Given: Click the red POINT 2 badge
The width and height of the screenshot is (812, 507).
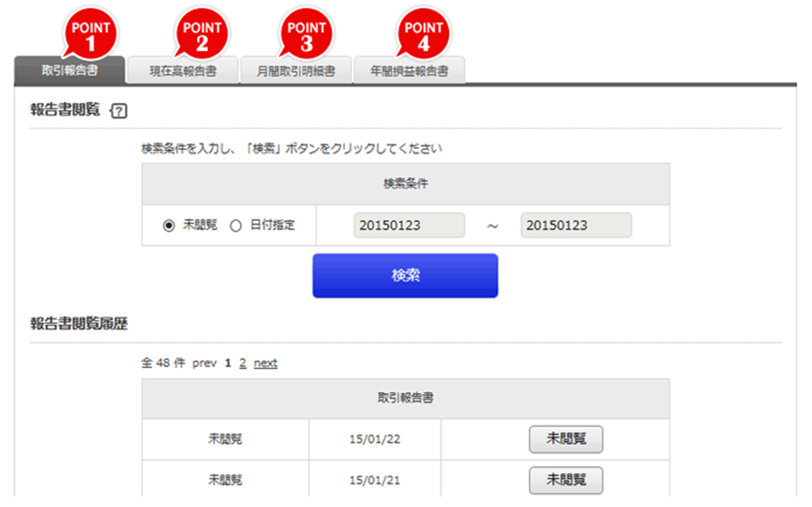Looking at the screenshot, I should 202,34.
